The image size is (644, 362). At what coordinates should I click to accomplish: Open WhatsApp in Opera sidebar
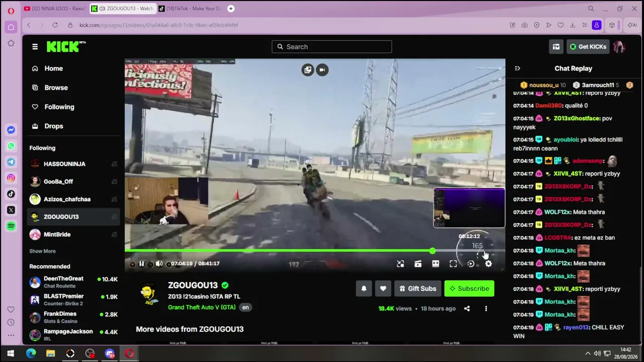click(11, 146)
